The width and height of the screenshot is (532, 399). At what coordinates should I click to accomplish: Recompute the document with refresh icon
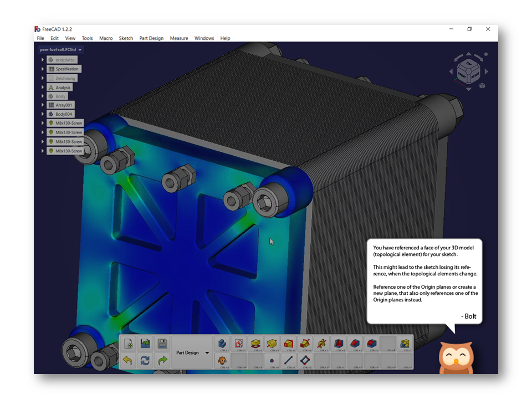pyautogui.click(x=145, y=362)
